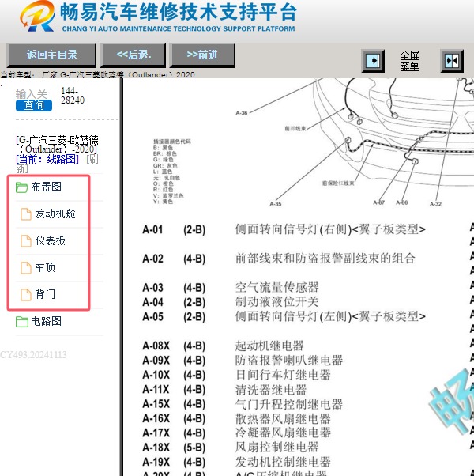
Task: Click the 前部线束 label in diagram
Action: point(295,128)
